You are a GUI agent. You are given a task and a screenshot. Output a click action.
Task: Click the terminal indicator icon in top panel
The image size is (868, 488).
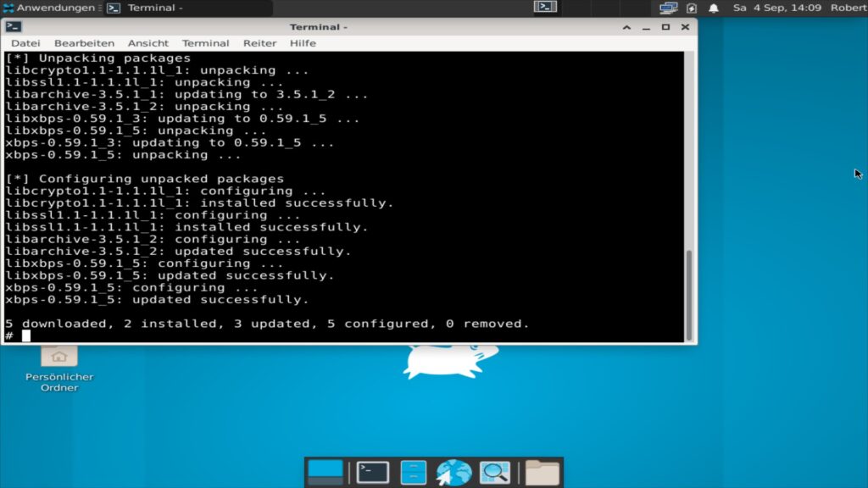(545, 7)
